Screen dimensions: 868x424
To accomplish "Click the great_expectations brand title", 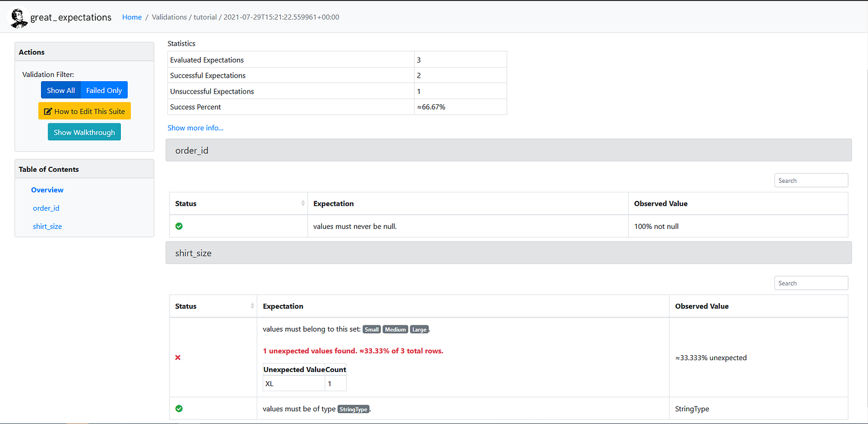I will pos(71,17).
